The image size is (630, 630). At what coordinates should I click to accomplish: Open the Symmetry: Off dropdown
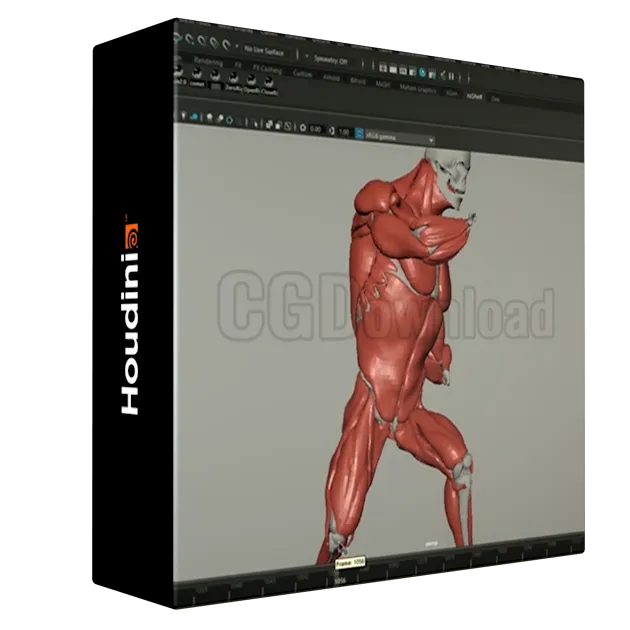tap(331, 60)
